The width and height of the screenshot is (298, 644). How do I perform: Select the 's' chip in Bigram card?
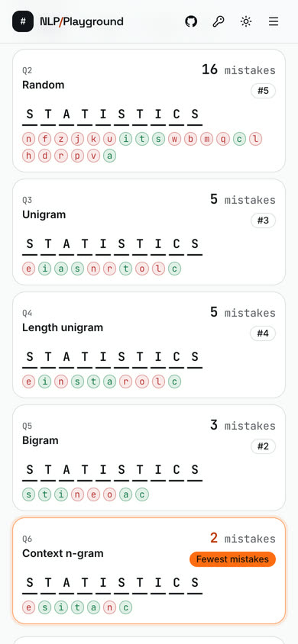tap(28, 494)
